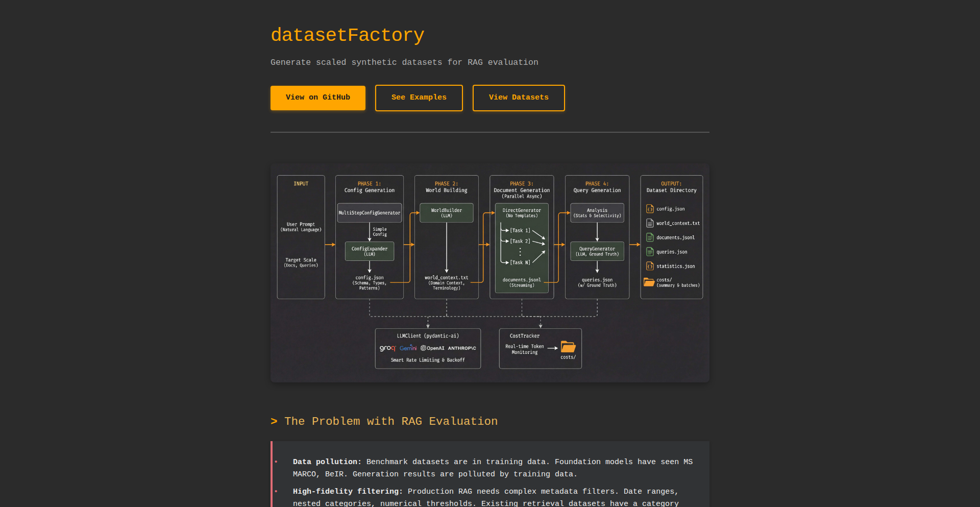Click the Analysis (Stats & Selectivity) box
Image resolution: width=980 pixels, height=507 pixels.
[597, 213]
